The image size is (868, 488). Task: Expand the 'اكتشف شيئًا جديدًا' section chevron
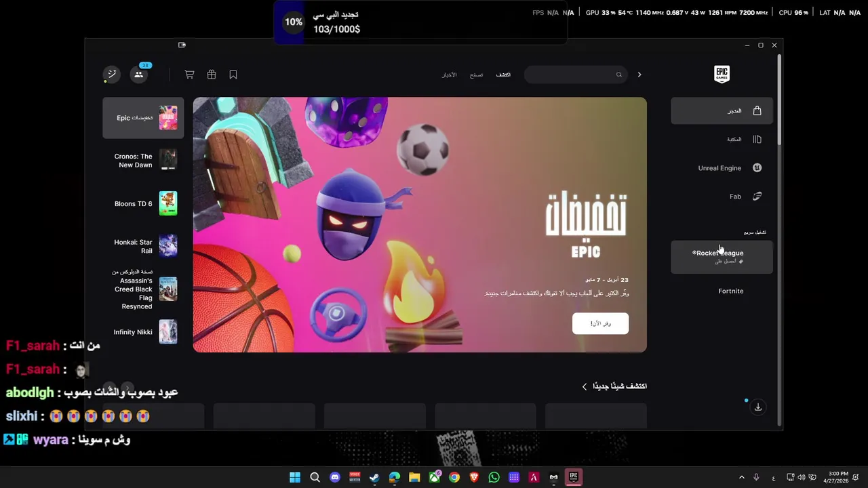coord(585,386)
